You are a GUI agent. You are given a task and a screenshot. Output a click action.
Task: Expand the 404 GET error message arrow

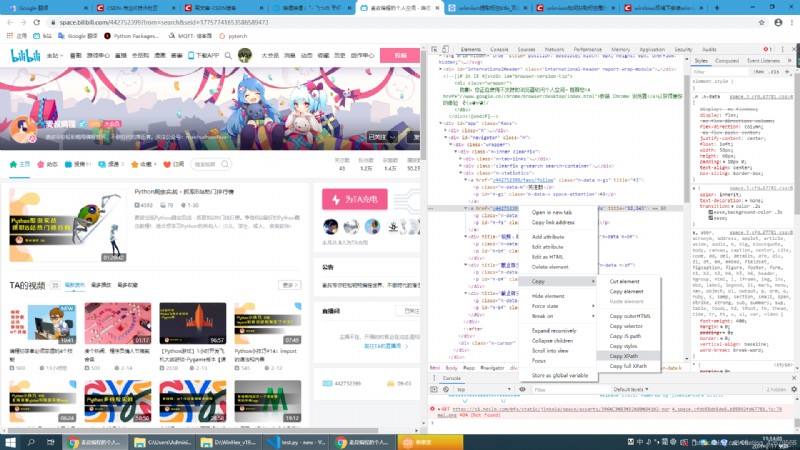[x=439, y=409]
